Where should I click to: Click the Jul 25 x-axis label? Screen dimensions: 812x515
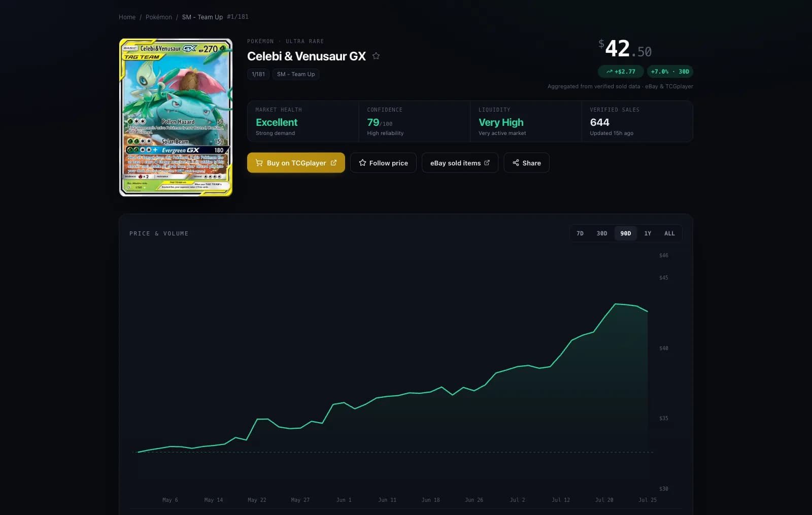648,500
